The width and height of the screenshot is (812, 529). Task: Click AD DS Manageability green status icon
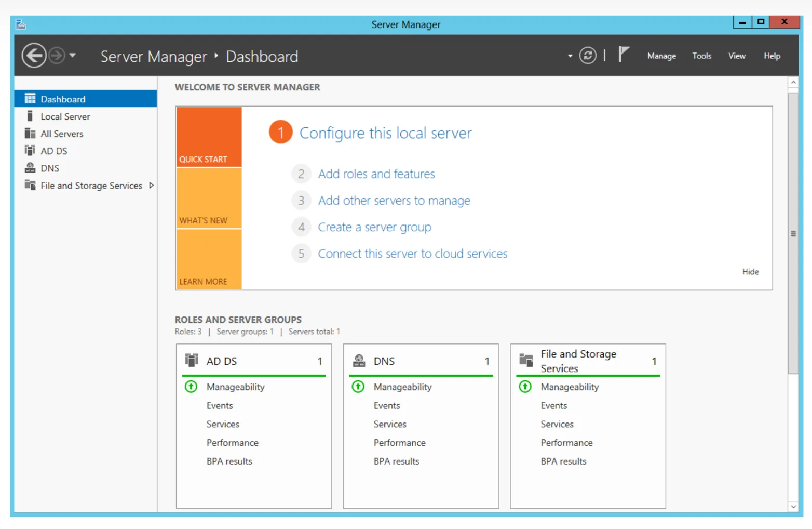[x=191, y=387]
